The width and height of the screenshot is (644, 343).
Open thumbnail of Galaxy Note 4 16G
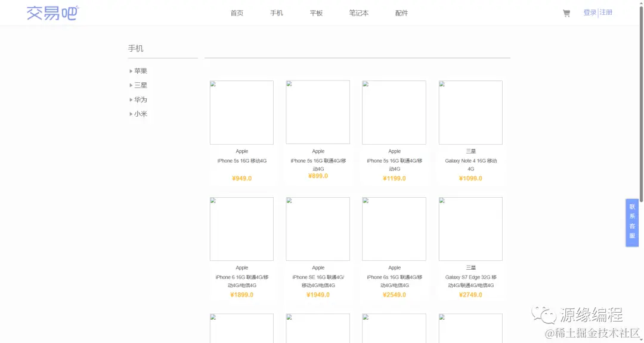click(x=470, y=113)
